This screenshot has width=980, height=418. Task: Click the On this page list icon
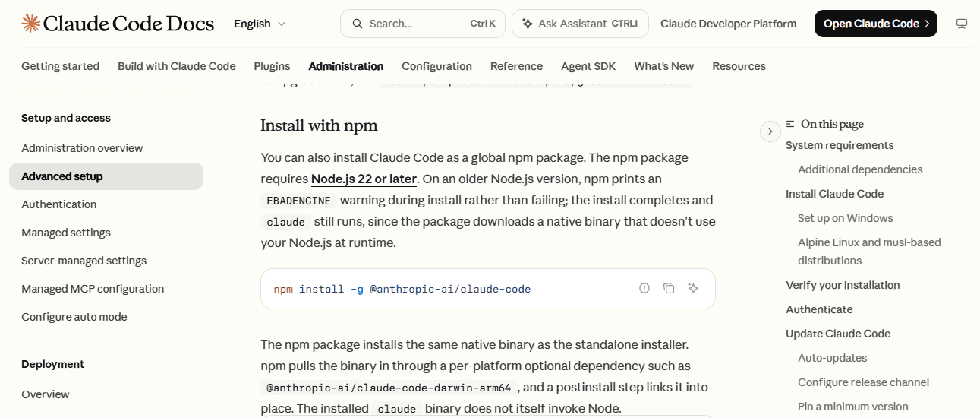point(790,124)
